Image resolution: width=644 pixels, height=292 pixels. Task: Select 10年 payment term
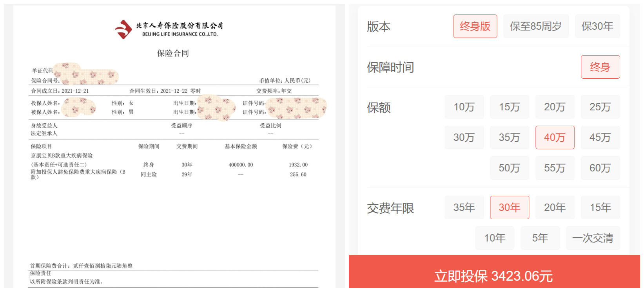tap(495, 238)
